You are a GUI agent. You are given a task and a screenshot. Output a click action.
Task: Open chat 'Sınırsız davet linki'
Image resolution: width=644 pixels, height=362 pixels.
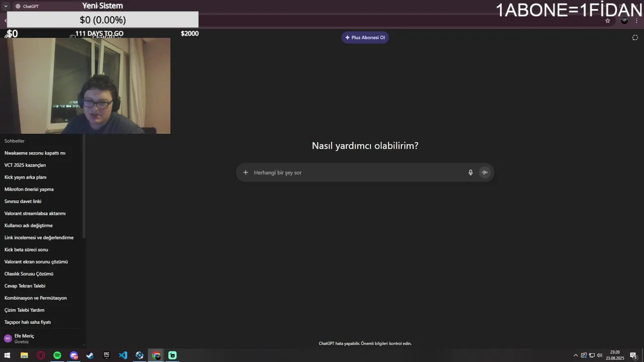(x=23, y=201)
